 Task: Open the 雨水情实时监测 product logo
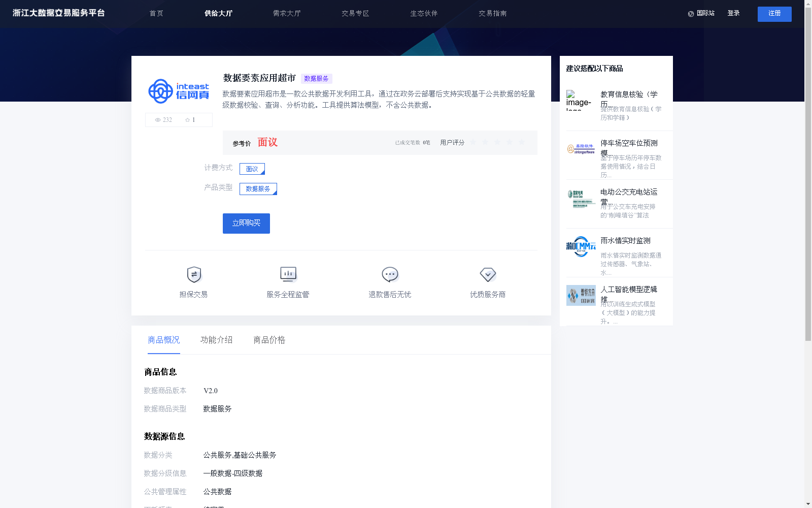pos(581,246)
